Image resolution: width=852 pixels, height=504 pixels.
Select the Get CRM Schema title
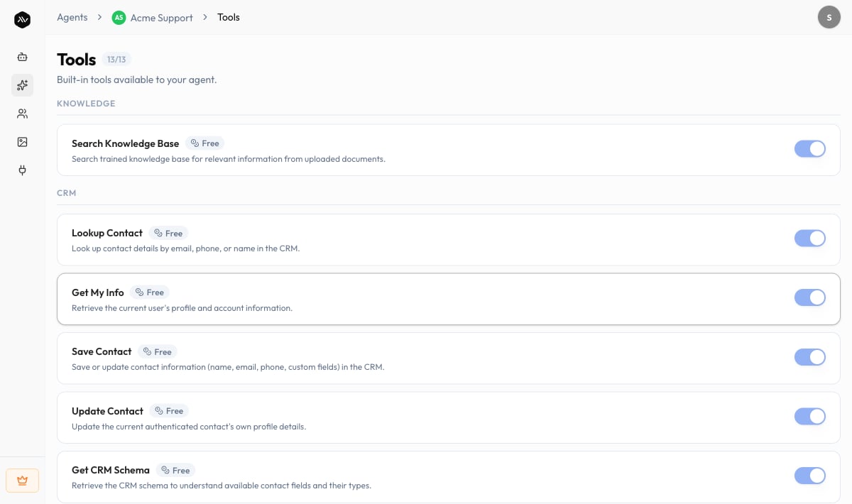(111, 471)
